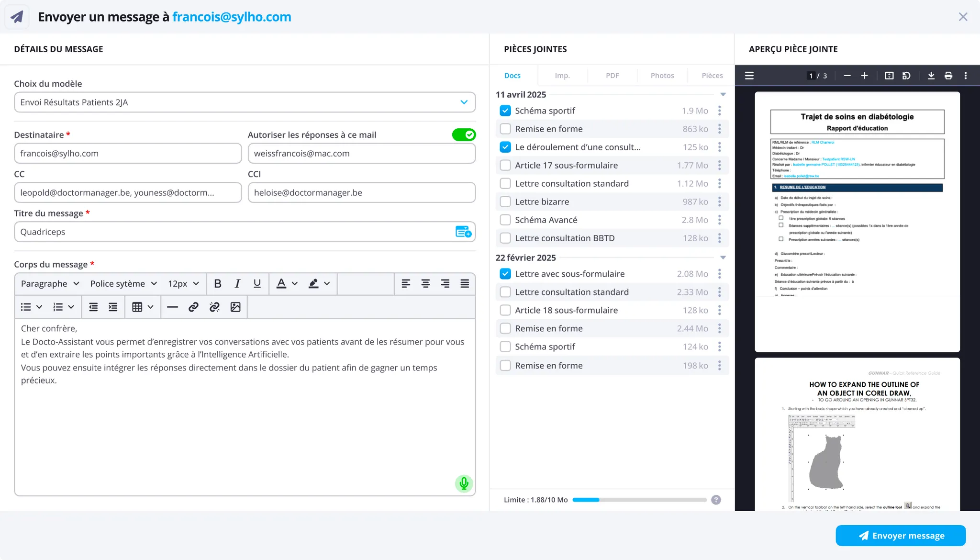The height and width of the screenshot is (560, 980).
Task: Print the previewed attachment
Action: [948, 76]
